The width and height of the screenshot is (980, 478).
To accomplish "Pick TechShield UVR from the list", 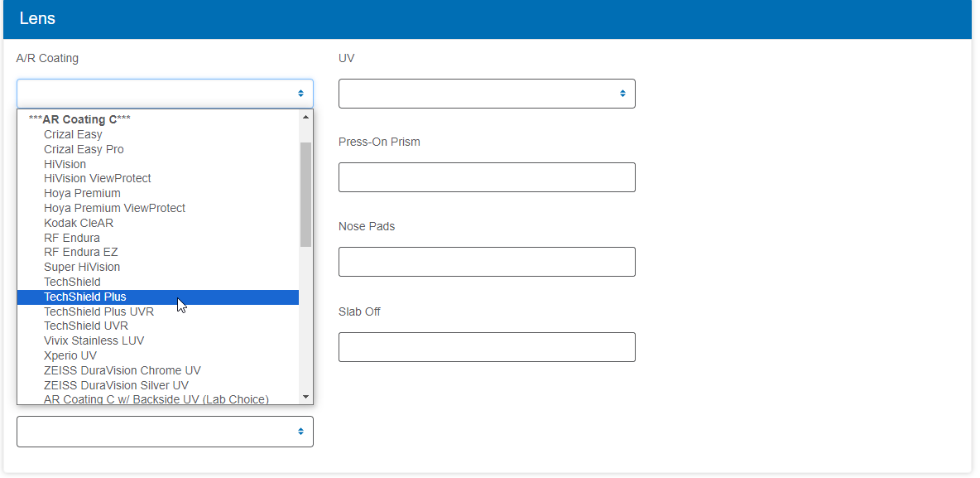I will point(157,326).
